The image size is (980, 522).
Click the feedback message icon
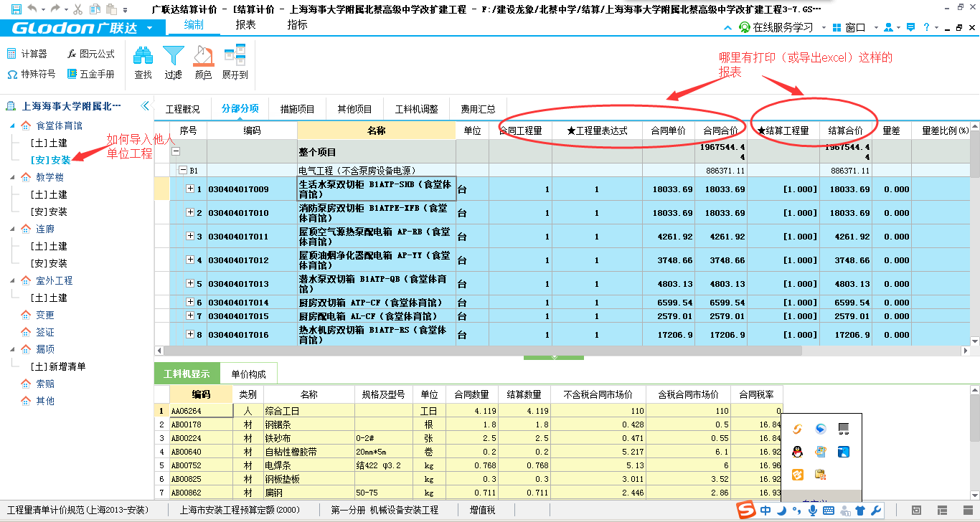(910, 27)
